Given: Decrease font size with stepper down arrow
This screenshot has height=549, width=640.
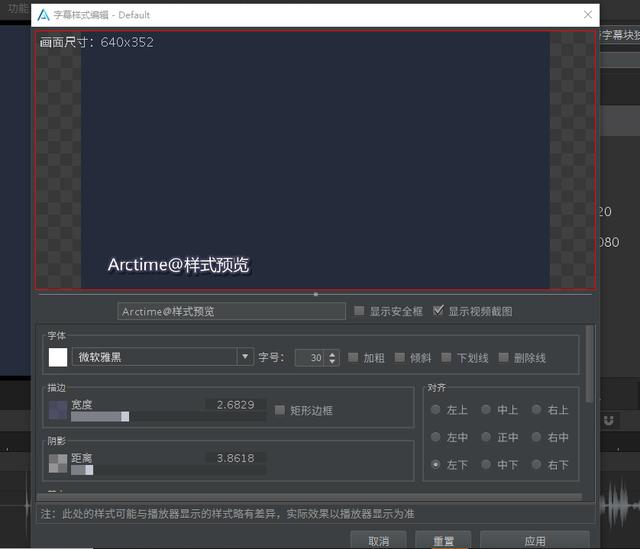Looking at the screenshot, I should [x=332, y=362].
